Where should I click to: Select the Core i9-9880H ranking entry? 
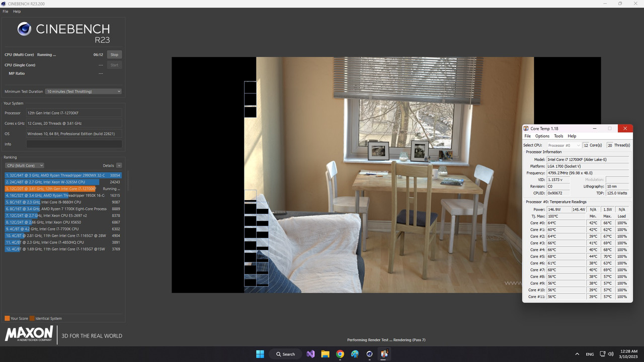(63, 202)
